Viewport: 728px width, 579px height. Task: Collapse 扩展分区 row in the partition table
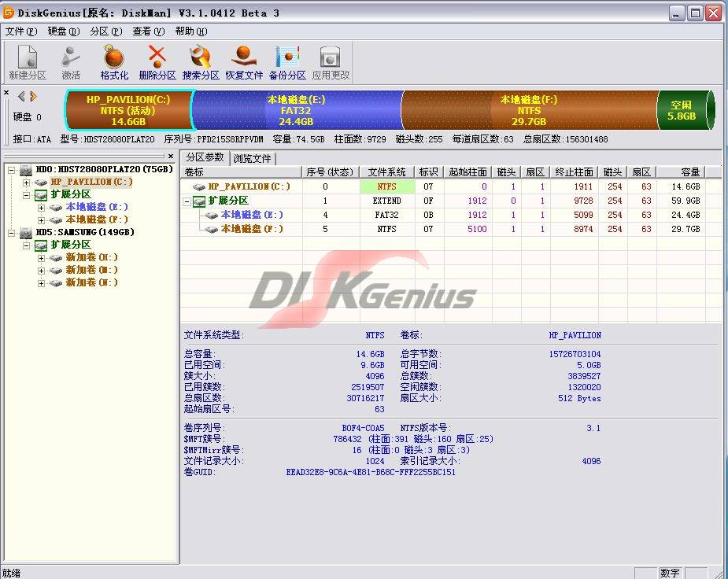click(x=187, y=201)
